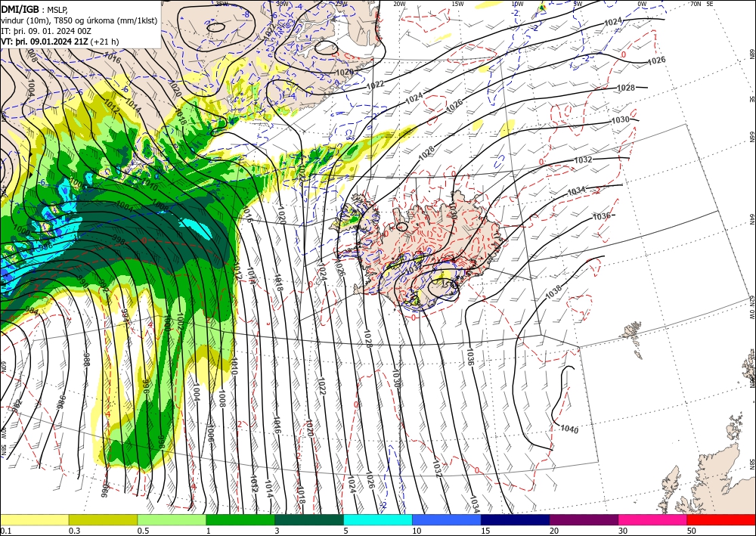Click the '990' isobar label
Image resolution: width=756 pixels, height=536 pixels.
coord(82,283)
